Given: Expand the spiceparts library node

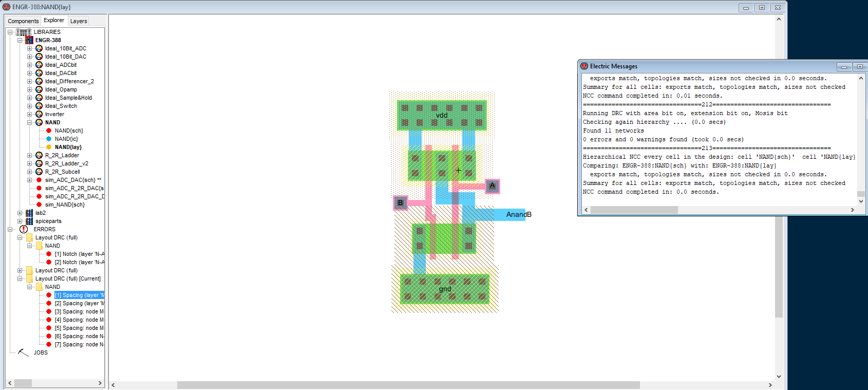Looking at the screenshot, I should [20, 221].
